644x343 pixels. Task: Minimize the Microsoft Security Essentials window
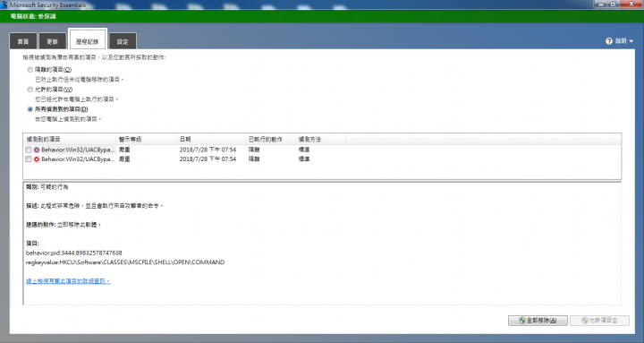tap(601, 4)
